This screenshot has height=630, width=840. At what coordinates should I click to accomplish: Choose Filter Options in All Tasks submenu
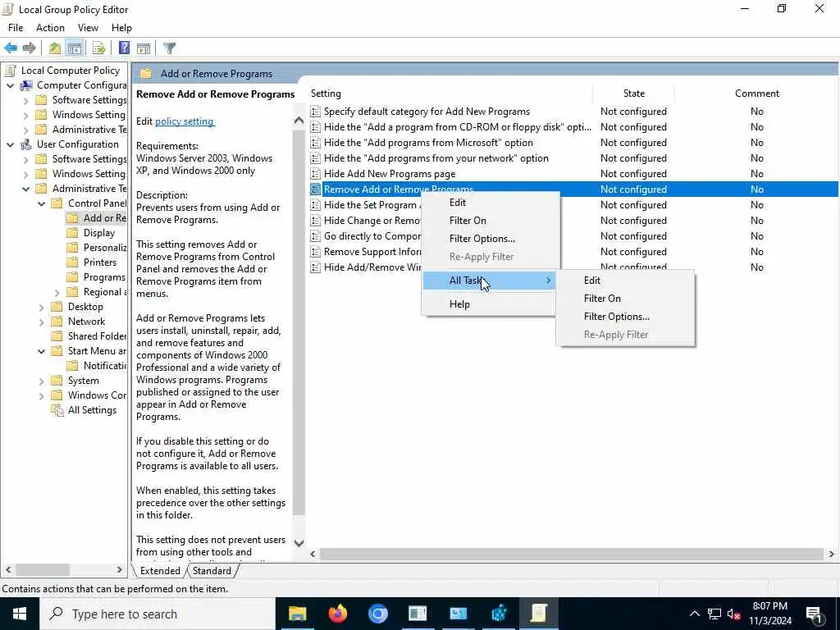[625, 317]
